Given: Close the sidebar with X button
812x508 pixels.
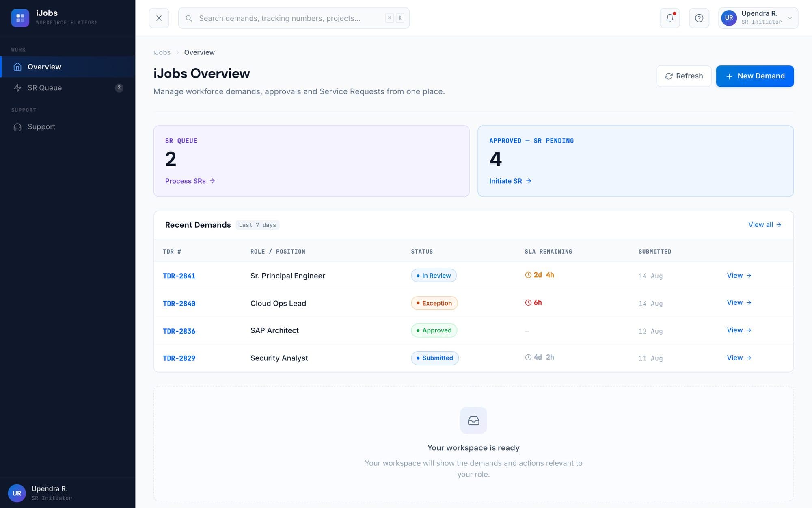Looking at the screenshot, I should (159, 18).
